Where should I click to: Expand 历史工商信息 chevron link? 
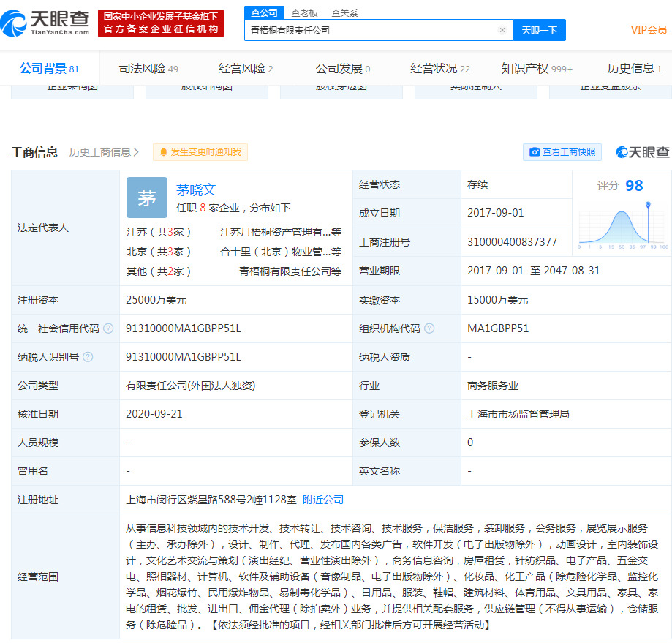click(x=104, y=152)
